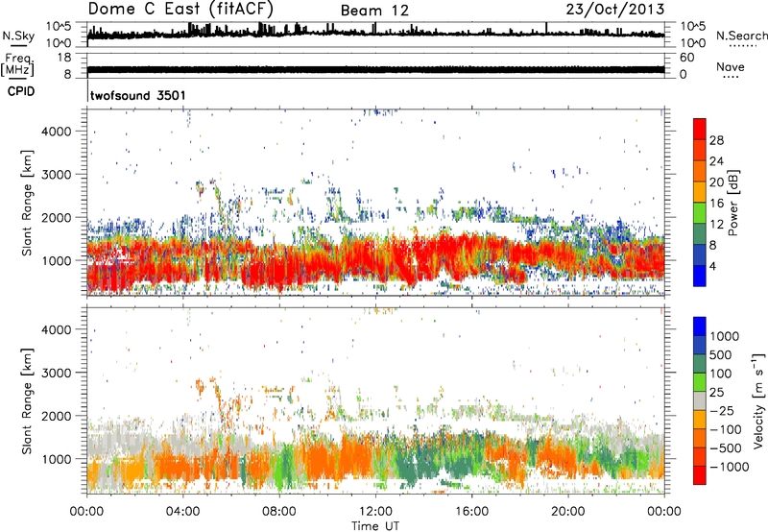Screen dimensions: 768x532
Task: Click the '20' tick on the Power colorbar
Action: [716, 182]
